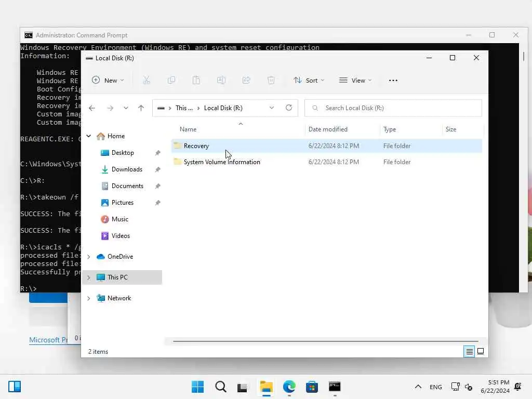
Task: Click File Explorer taskbar icon
Action: [x=267, y=387]
